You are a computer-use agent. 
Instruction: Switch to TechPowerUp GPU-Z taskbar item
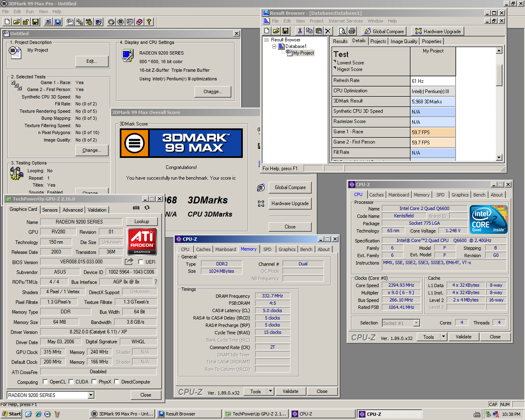[256, 414]
